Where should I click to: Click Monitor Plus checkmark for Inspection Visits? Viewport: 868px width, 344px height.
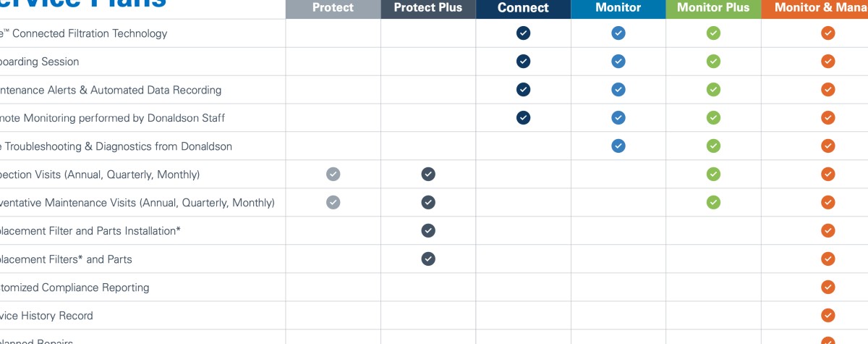pyautogui.click(x=713, y=175)
